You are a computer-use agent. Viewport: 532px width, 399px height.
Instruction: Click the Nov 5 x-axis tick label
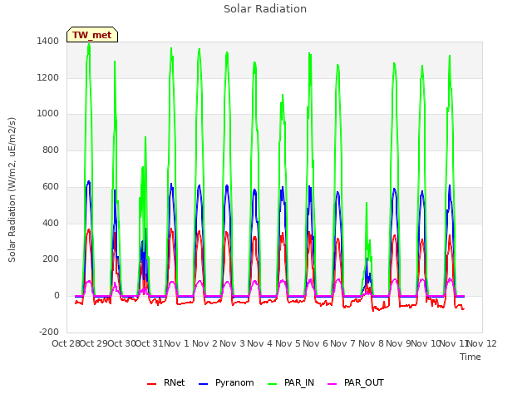pos(288,343)
